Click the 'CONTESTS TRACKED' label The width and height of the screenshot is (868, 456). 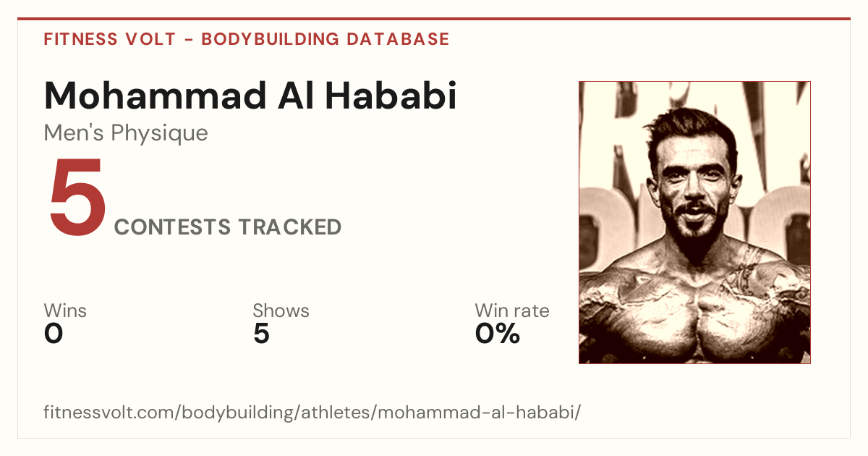point(228,227)
